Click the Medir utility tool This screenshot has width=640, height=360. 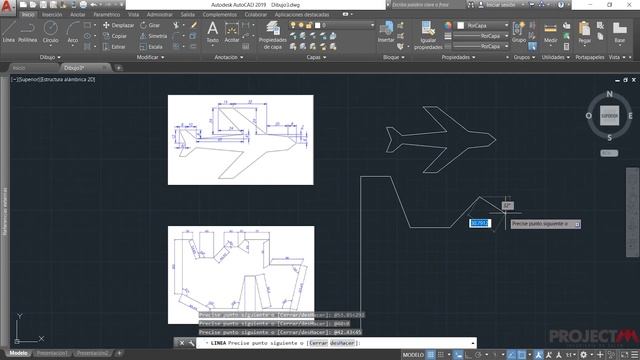[x=550, y=33]
